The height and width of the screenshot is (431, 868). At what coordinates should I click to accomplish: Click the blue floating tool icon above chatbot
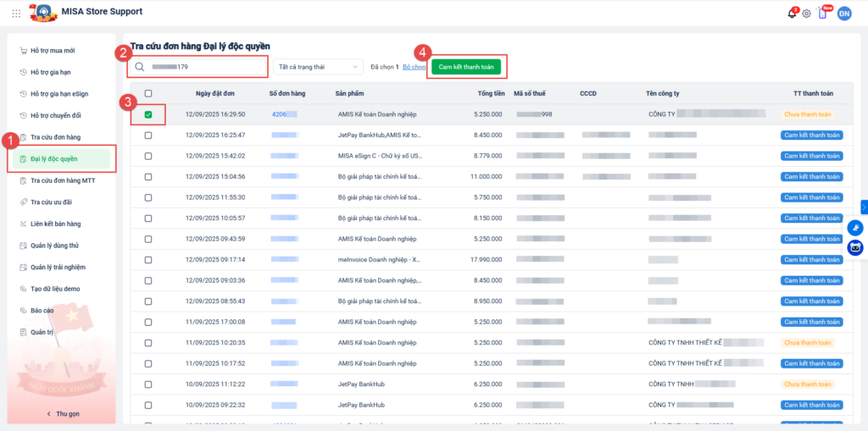click(854, 228)
